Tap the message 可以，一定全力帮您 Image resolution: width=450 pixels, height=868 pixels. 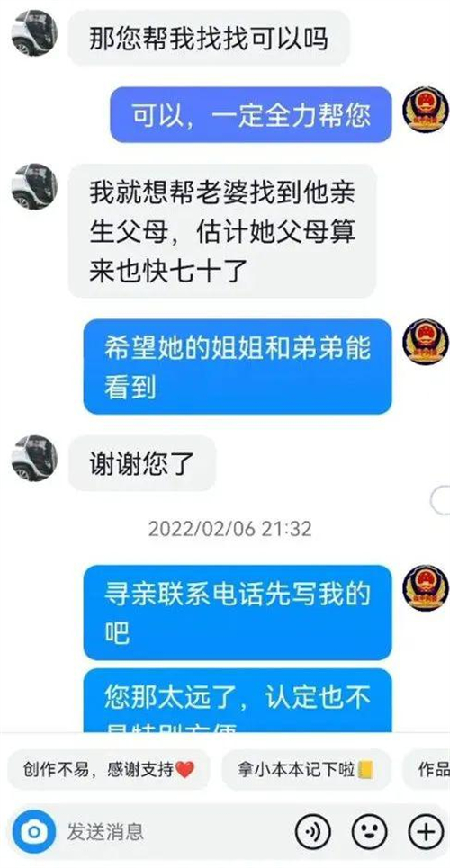[251, 114]
